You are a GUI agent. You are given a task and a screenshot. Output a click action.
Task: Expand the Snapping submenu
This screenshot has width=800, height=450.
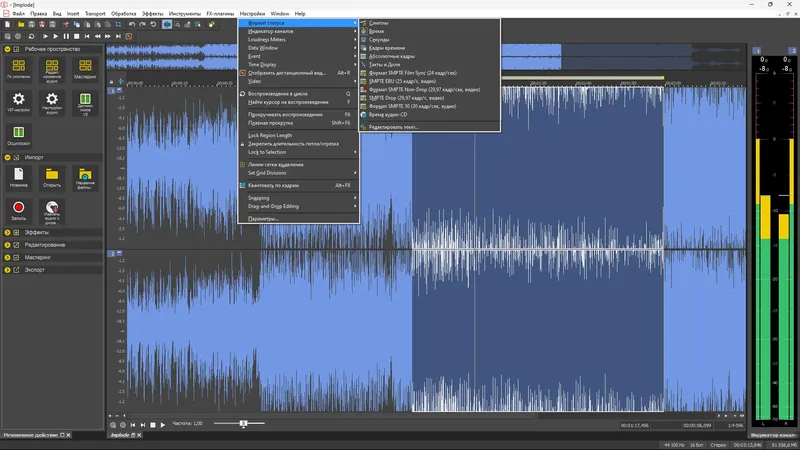[259, 198]
